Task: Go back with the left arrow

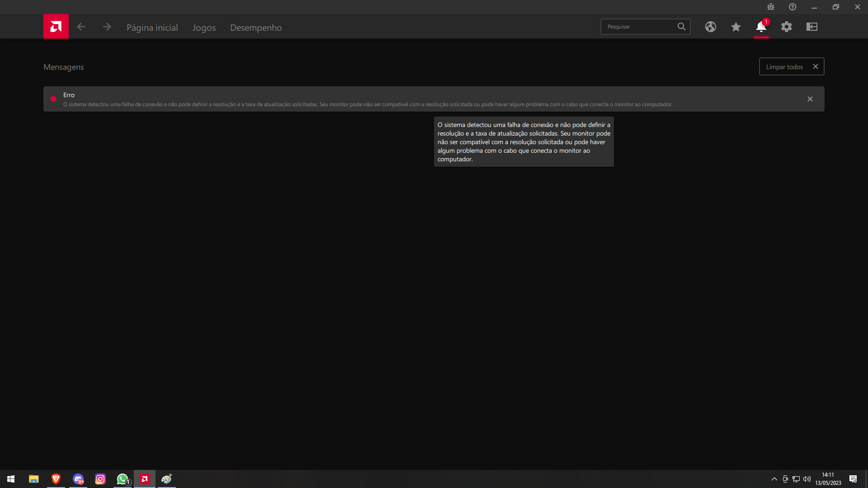Action: 81,27
